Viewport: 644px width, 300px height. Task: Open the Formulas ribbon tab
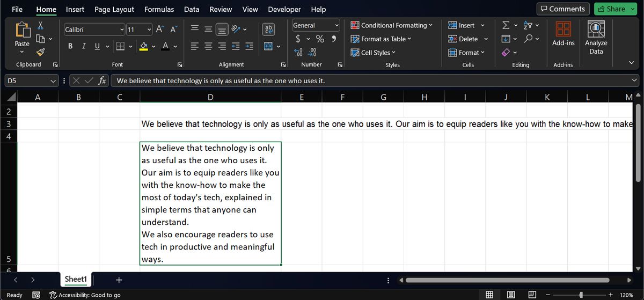(x=159, y=9)
